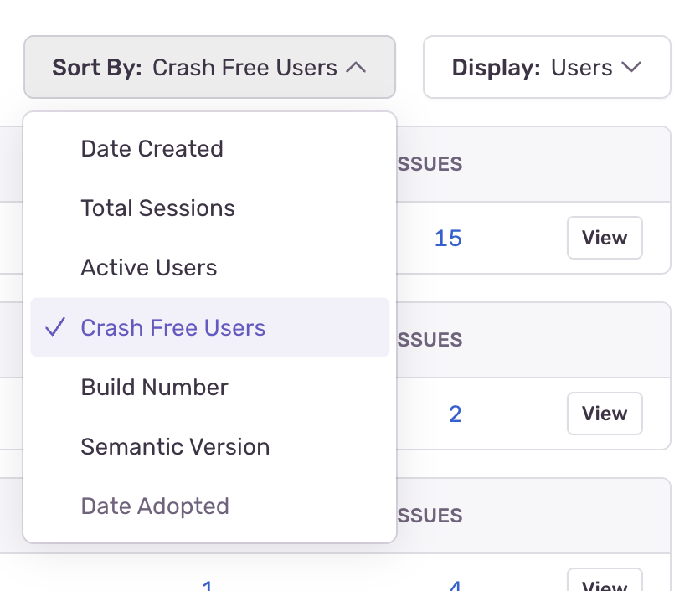Select Total Sessions sort option
This screenshot has height=591, width=700.
click(x=157, y=208)
